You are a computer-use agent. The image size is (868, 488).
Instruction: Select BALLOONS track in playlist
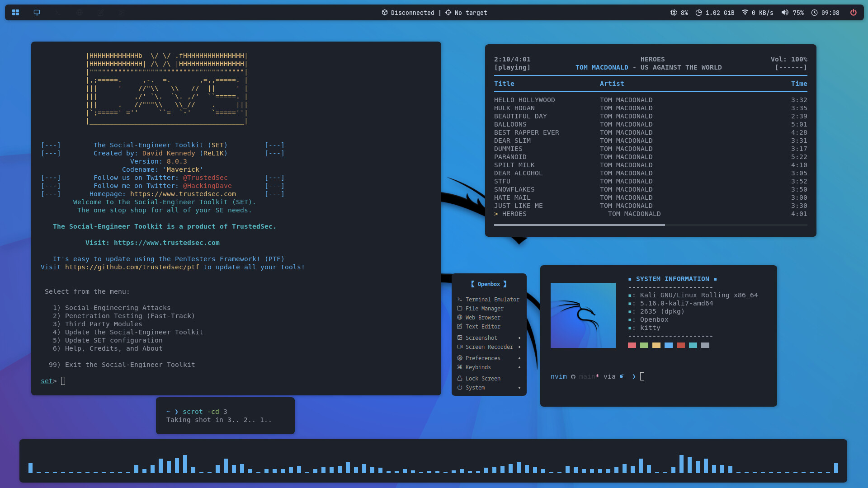(x=651, y=124)
